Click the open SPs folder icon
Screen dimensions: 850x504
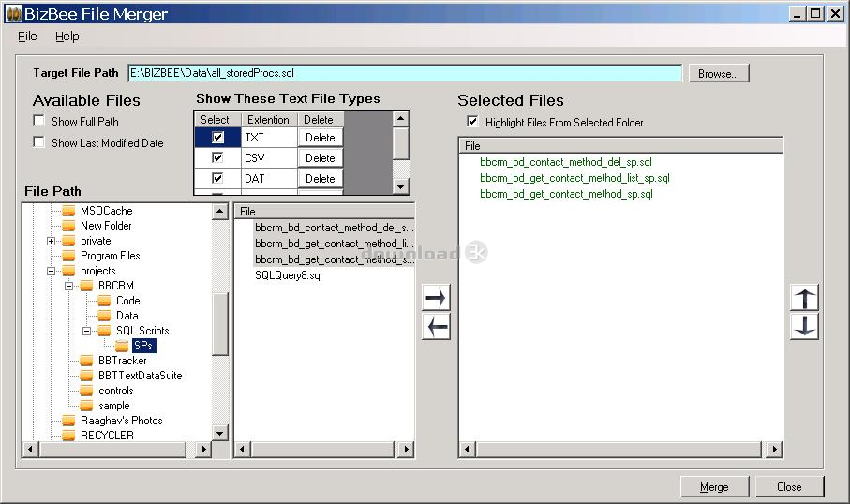(x=122, y=346)
